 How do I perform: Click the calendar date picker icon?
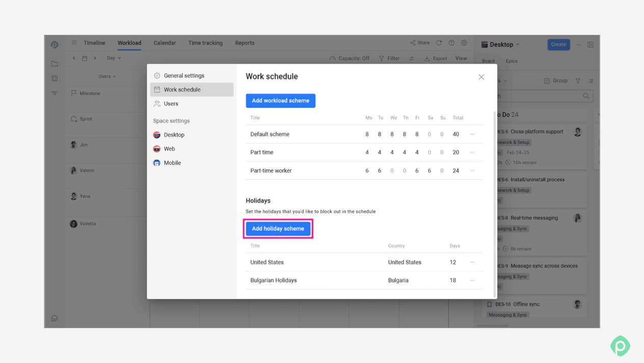coord(85,58)
